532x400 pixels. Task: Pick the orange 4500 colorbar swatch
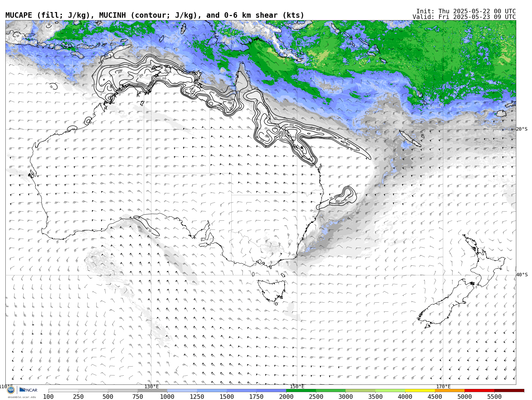450,390
